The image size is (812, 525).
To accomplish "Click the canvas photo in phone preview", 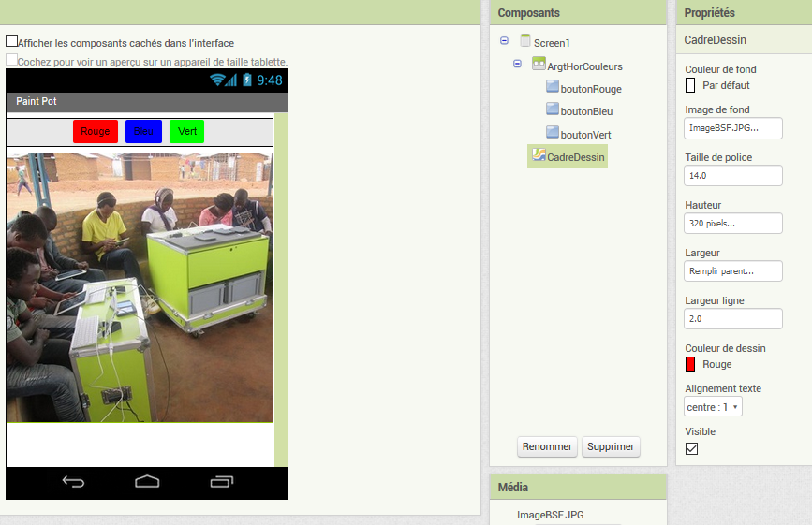I will point(140,287).
